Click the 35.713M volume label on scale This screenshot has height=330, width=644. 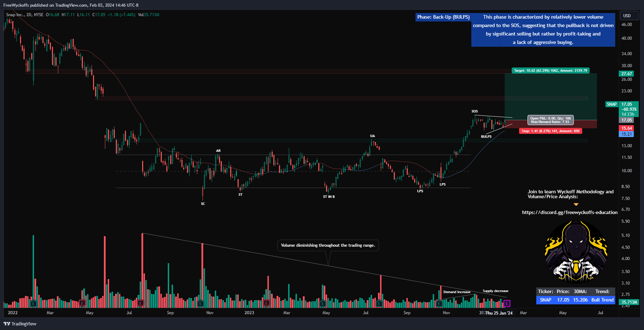click(x=629, y=302)
